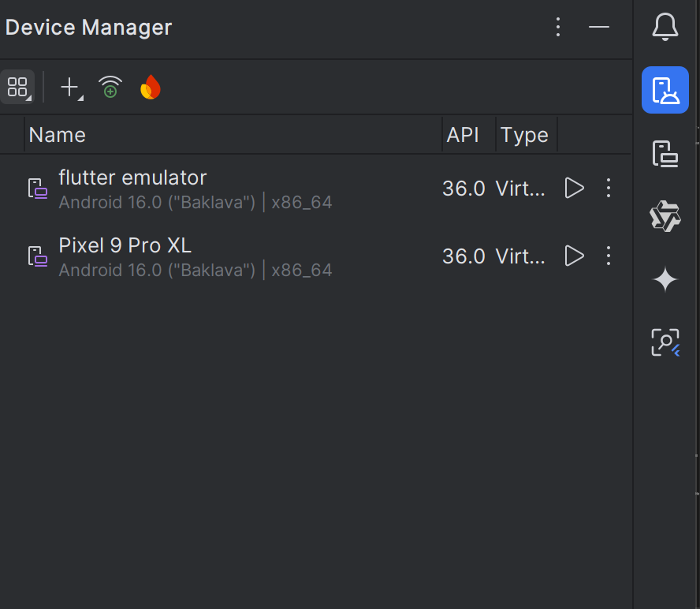This screenshot has width=700, height=609.
Task: Open the Notifications bell panel
Action: 665,27
